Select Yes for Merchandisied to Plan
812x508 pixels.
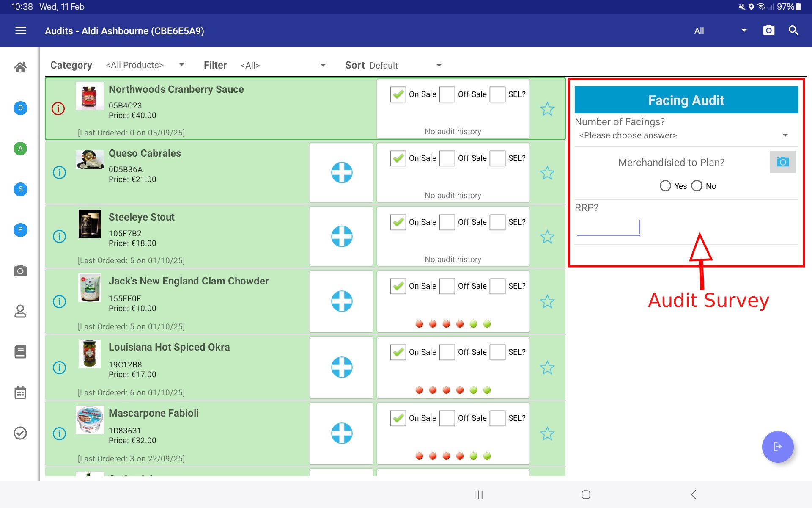click(x=665, y=186)
